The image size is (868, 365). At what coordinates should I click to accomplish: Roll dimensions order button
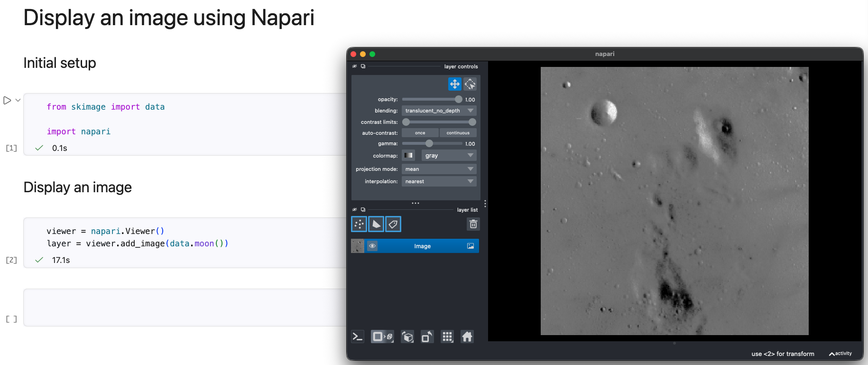pyautogui.click(x=407, y=337)
